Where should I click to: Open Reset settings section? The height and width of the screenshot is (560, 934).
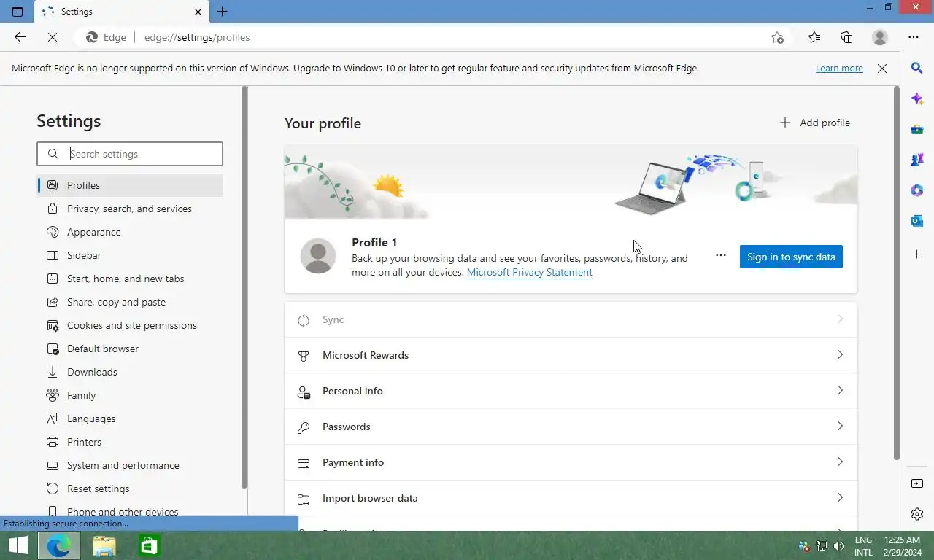pyautogui.click(x=130, y=489)
